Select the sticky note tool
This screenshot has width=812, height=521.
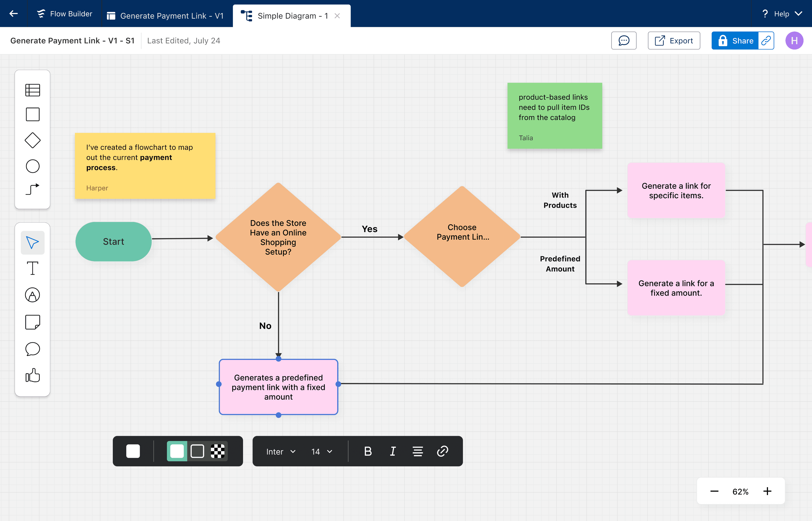click(x=33, y=322)
